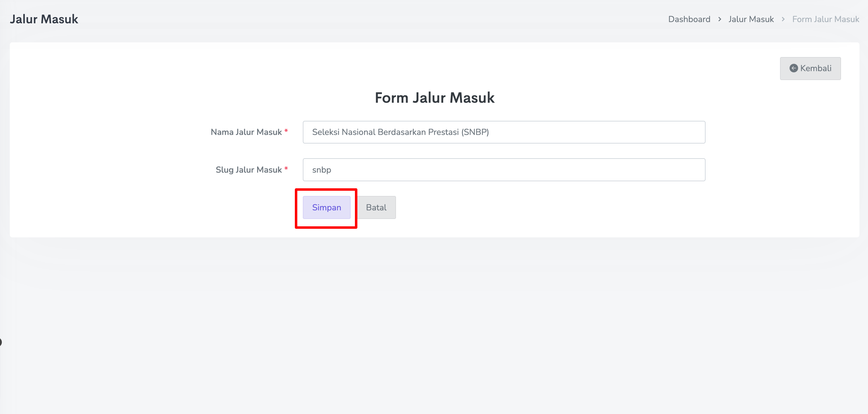
Task: Cancel the form with the Batal button
Action: (x=376, y=207)
